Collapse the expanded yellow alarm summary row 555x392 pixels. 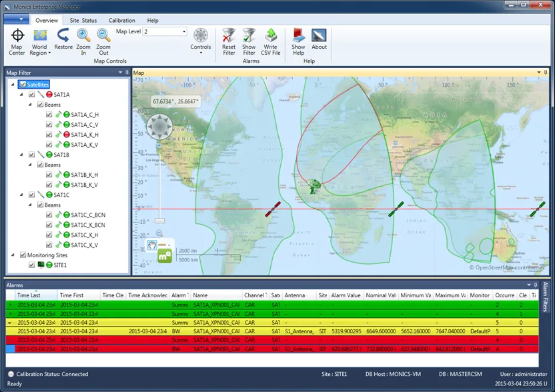10,323
